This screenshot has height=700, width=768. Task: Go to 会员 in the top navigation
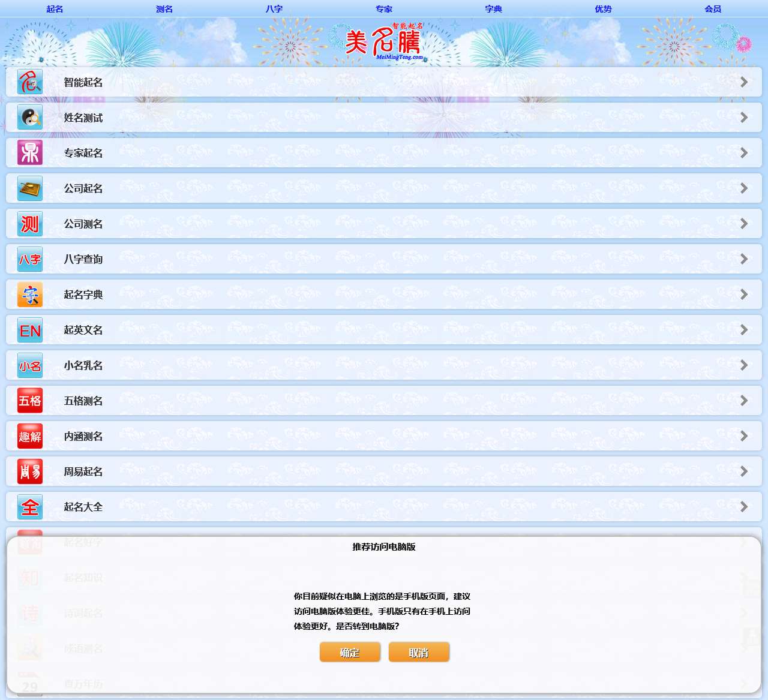[x=713, y=9]
